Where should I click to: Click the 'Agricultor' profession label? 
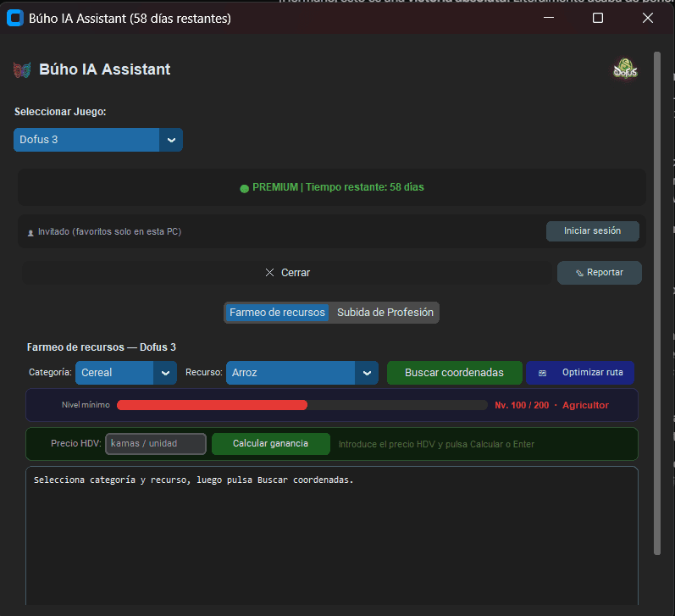585,405
